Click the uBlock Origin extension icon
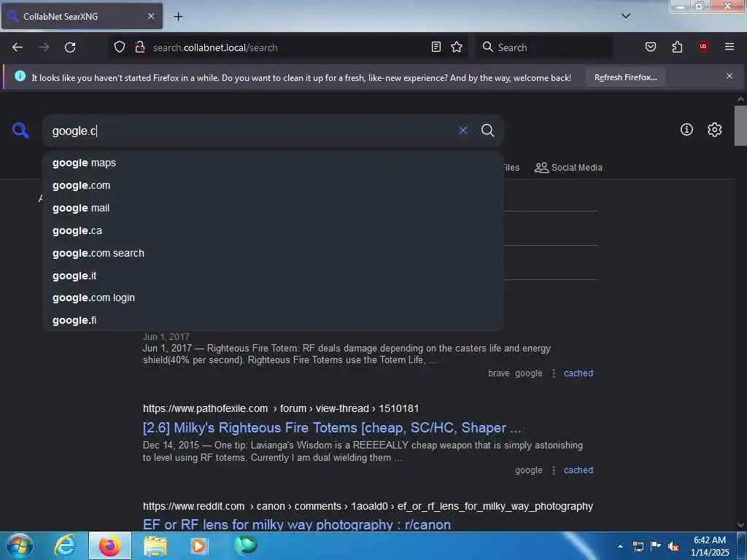Screen dimensions: 747x560 [703, 46]
